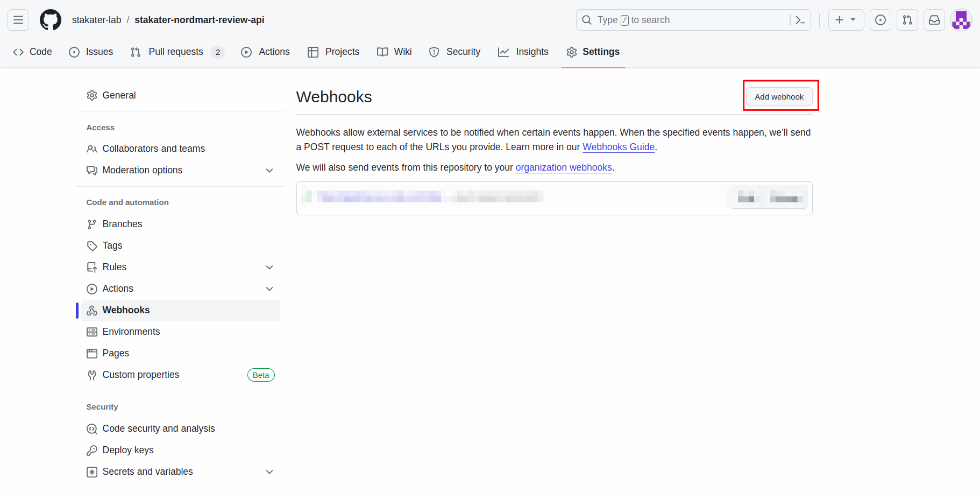Screen dimensions: 980x499
Task: Open the create new dropdown in the header
Action: [846, 20]
